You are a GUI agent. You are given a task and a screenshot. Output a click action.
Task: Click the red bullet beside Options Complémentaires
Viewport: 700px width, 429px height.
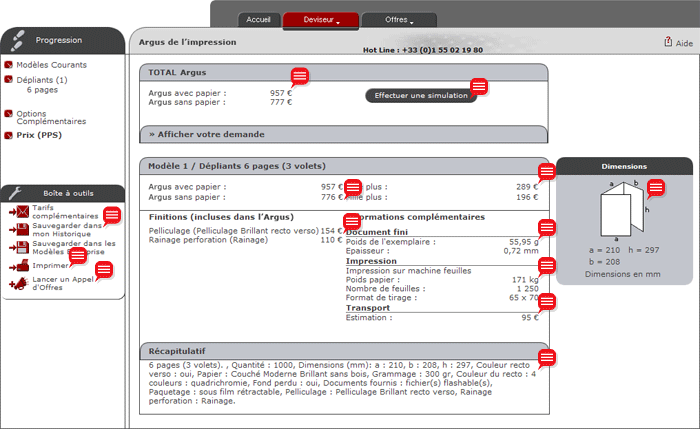[x=8, y=113]
